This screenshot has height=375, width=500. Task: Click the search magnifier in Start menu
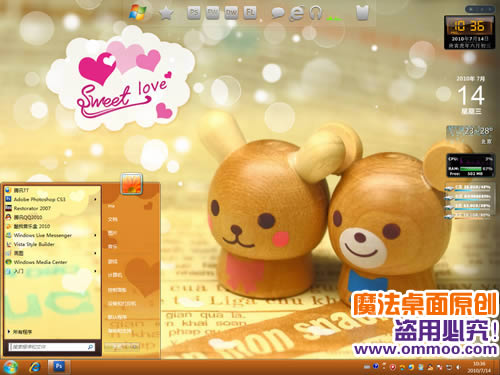tap(91, 347)
